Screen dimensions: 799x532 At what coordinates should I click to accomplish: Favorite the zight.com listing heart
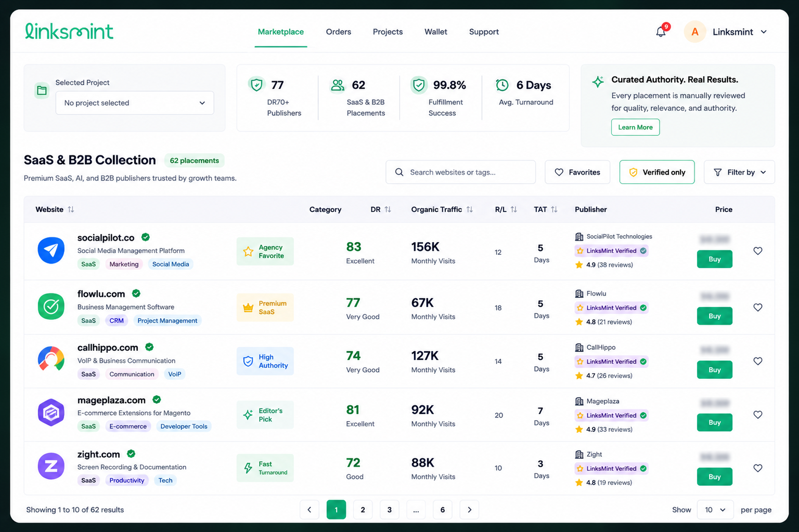tap(758, 468)
